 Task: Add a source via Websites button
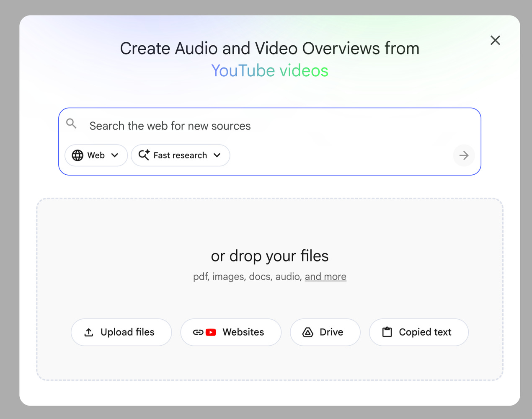(x=231, y=332)
